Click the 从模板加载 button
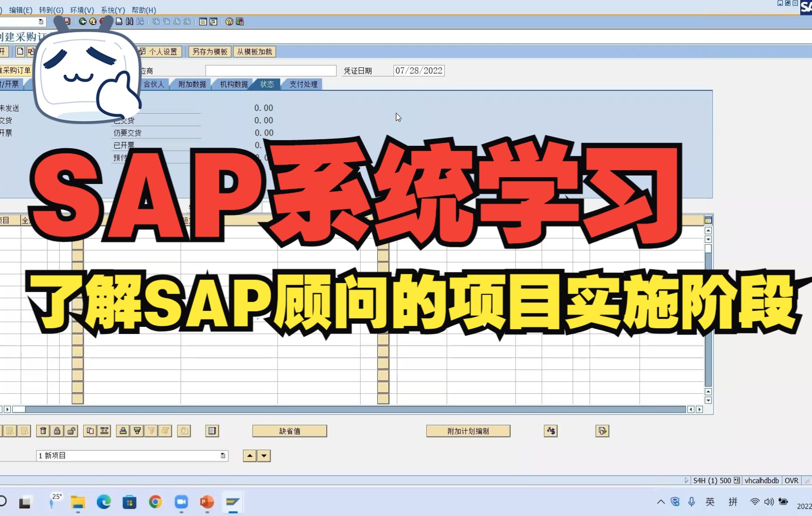The width and height of the screenshot is (812, 516). pos(255,52)
